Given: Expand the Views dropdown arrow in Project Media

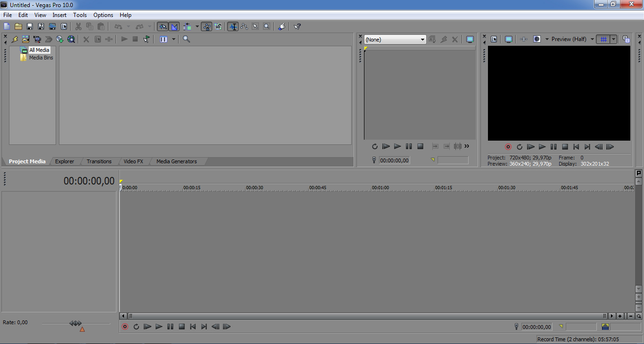Looking at the screenshot, I should click(173, 40).
